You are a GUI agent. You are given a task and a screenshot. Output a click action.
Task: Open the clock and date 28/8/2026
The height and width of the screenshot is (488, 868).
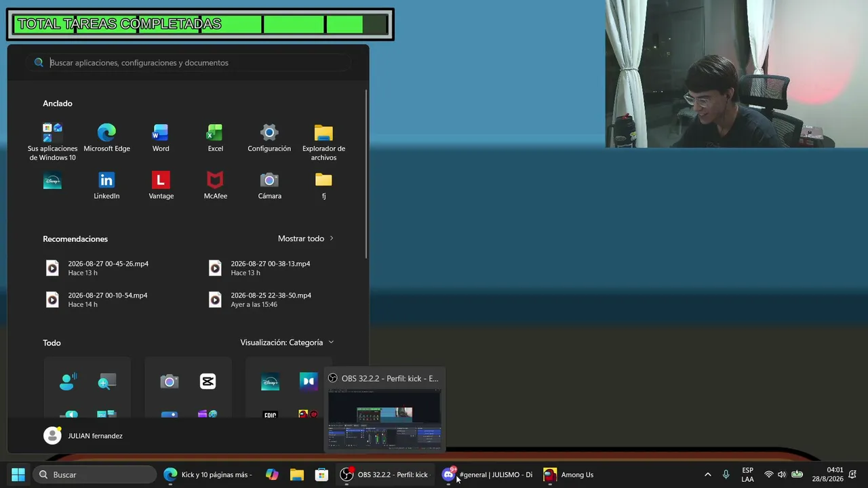(828, 474)
